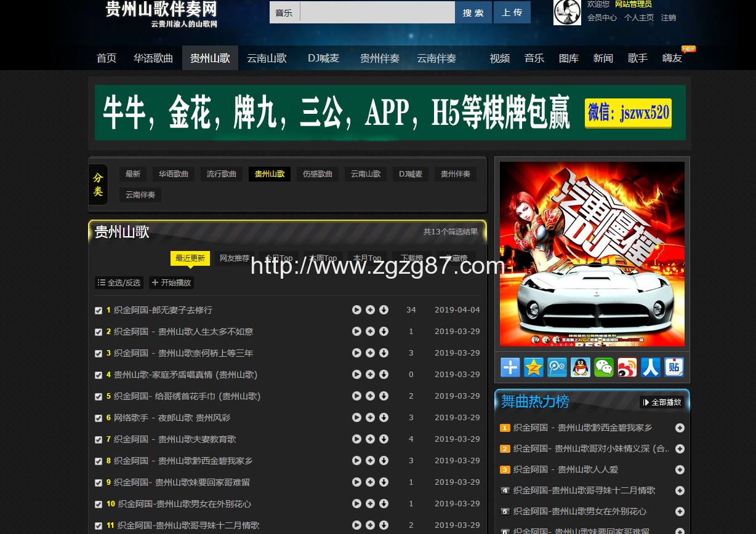Click the Baidu Tieba 贴 share icon

coord(674,367)
